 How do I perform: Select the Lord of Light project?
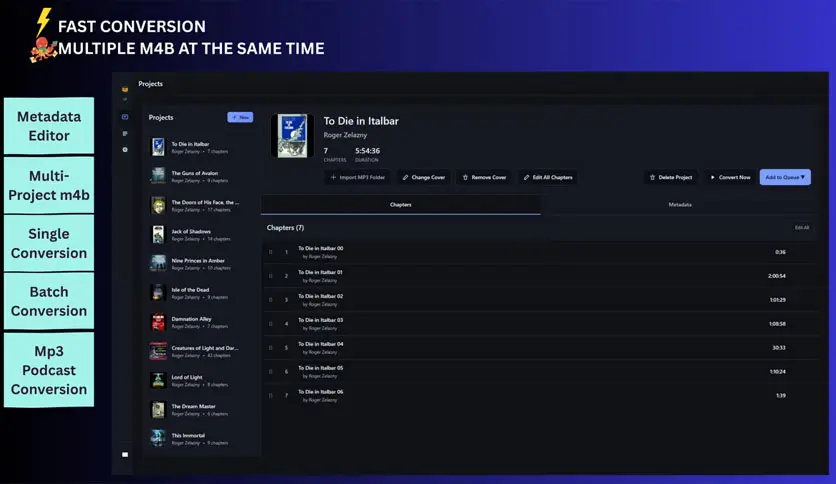[201, 380]
